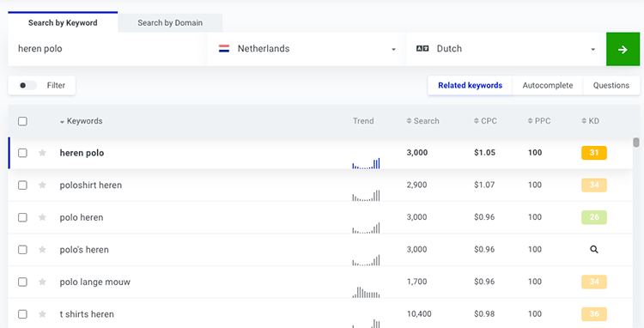Click the t shirts heren keyword text
Screen dimensions: 644x328
click(x=87, y=314)
